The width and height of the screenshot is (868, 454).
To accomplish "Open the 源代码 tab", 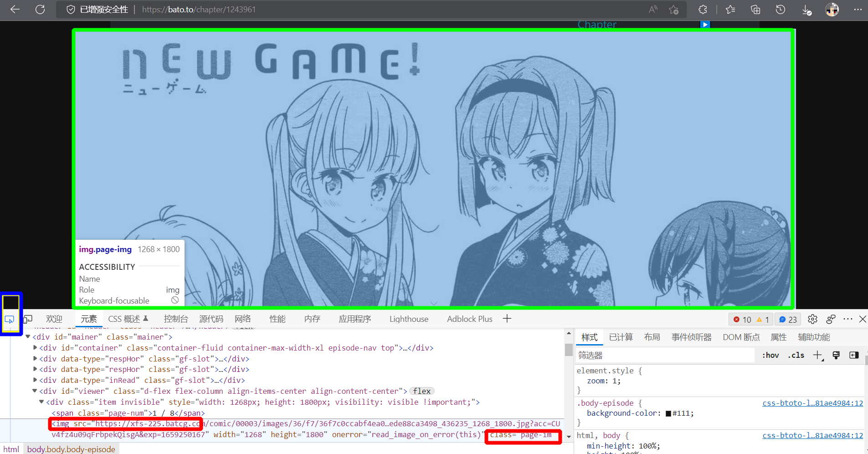I will 211,319.
